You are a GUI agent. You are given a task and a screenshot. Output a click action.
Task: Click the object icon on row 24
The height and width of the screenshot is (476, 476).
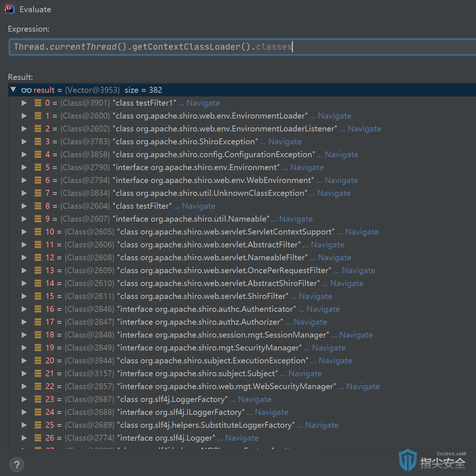[x=38, y=412]
